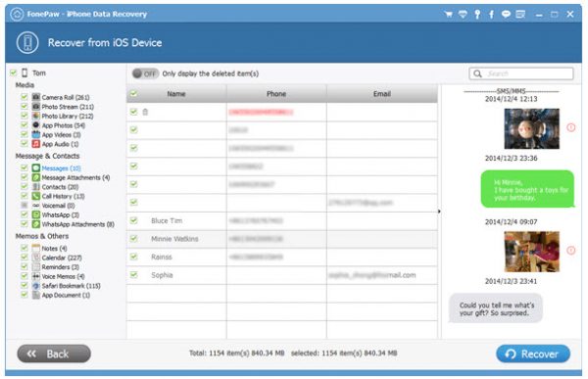Uncheck the Sophia row checkbox
The height and width of the screenshot is (379, 588).
pyautogui.click(x=134, y=275)
